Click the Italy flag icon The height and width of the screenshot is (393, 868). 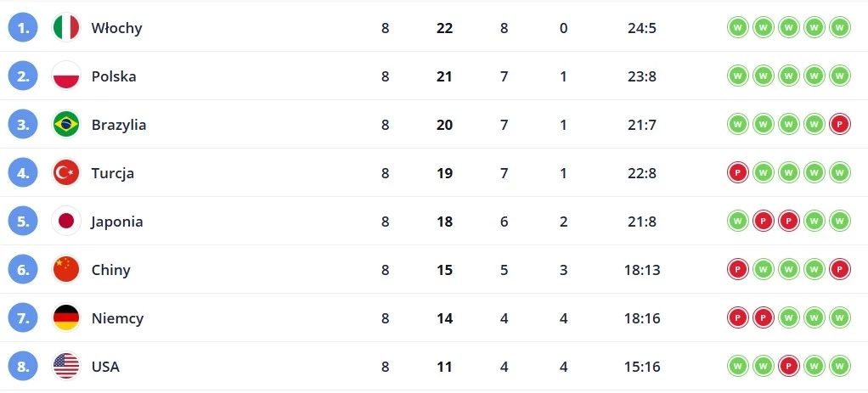pos(66,28)
